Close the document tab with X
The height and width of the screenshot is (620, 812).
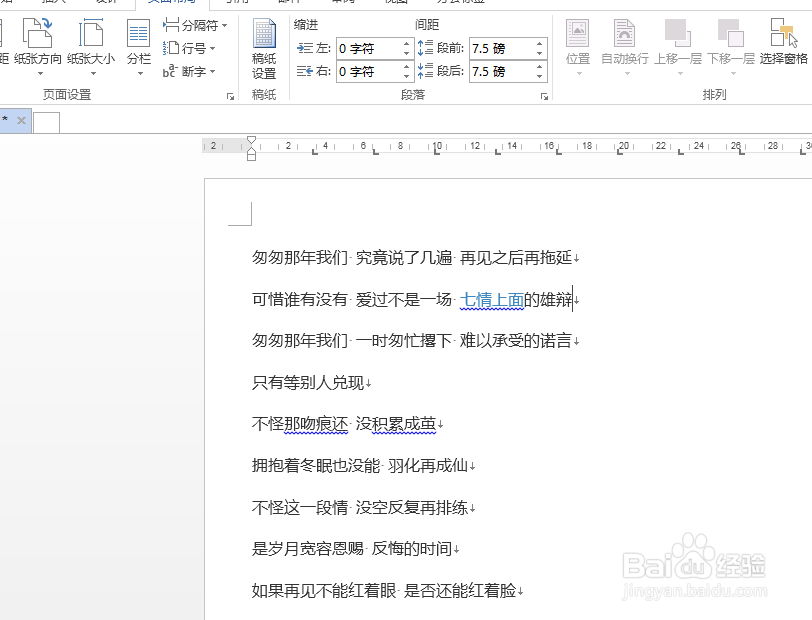(21, 121)
